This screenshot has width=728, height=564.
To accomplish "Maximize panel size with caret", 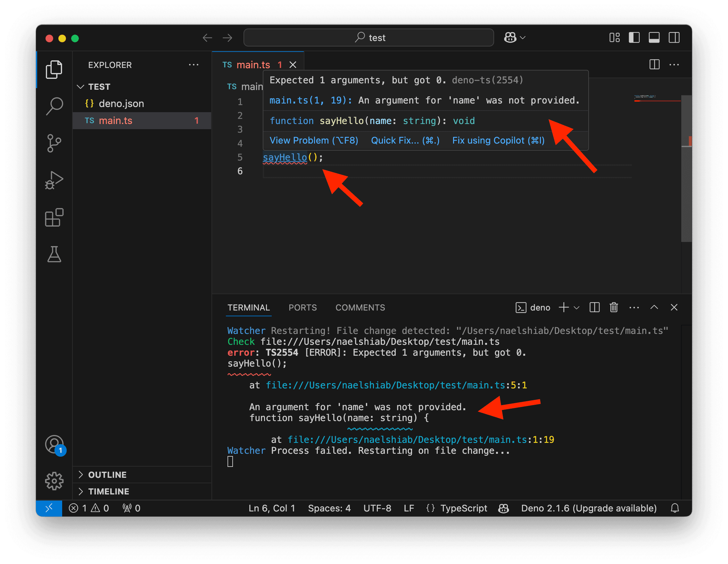I will 654,307.
